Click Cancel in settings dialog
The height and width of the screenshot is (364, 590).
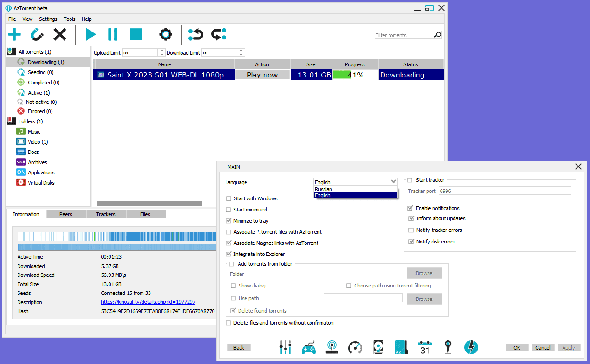pyautogui.click(x=543, y=348)
